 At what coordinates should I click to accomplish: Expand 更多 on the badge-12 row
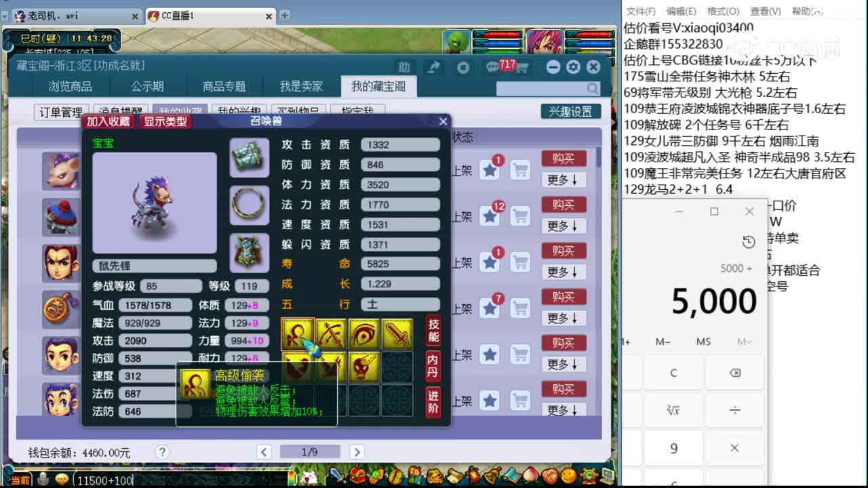(564, 226)
